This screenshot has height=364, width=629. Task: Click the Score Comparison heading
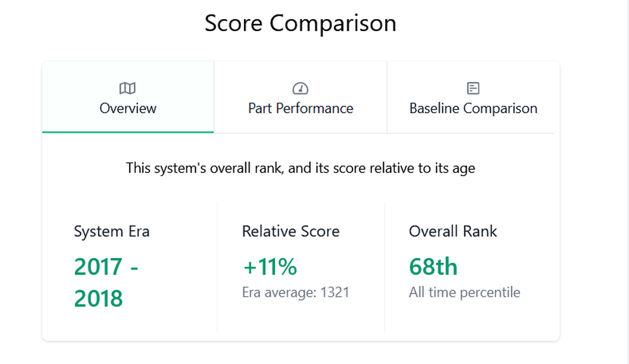click(x=301, y=23)
